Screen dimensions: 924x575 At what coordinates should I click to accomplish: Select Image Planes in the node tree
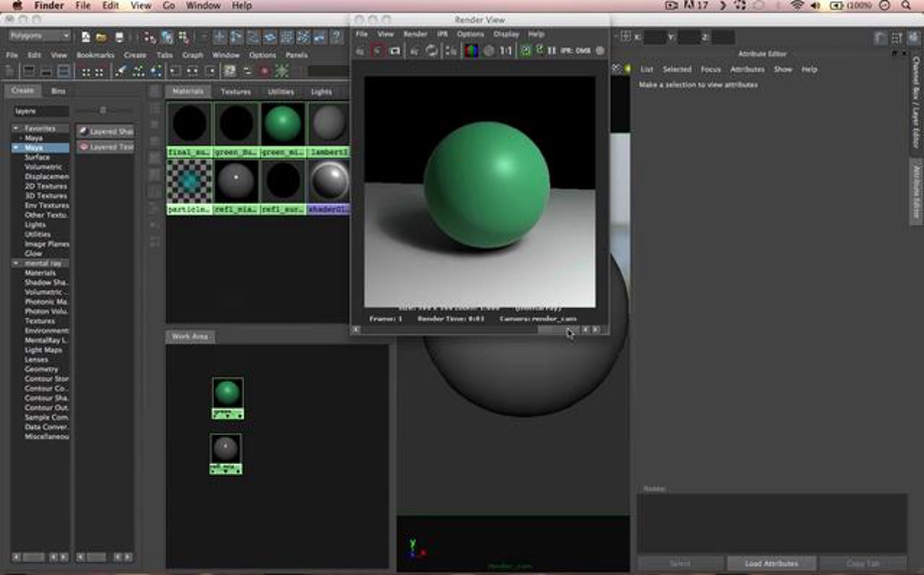(x=47, y=244)
